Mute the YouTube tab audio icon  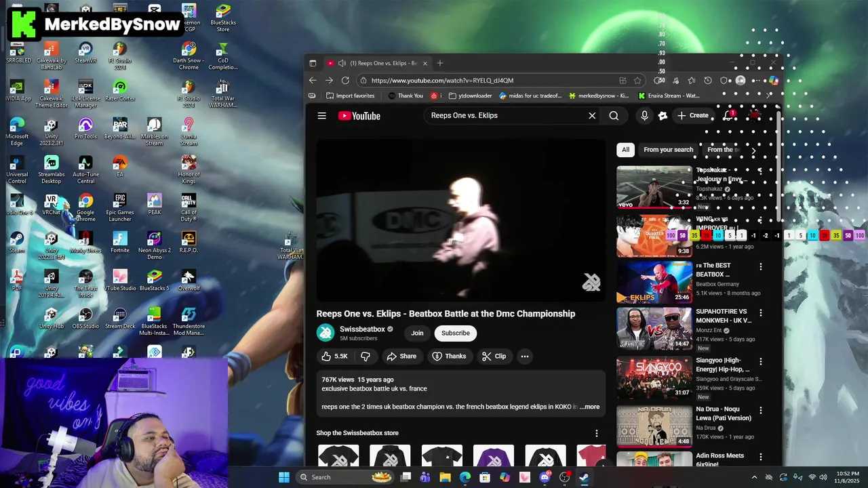click(342, 63)
